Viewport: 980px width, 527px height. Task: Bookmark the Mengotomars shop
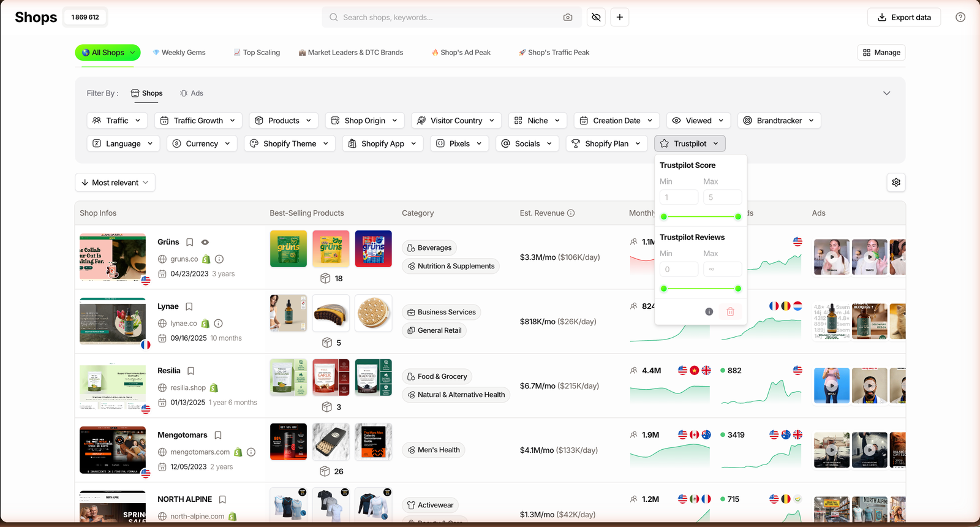click(x=218, y=435)
